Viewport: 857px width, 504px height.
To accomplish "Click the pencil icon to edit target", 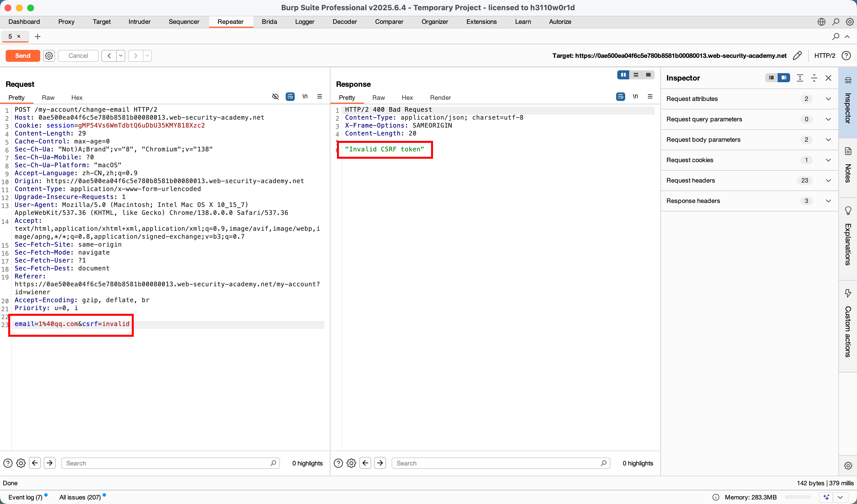I will click(x=797, y=56).
